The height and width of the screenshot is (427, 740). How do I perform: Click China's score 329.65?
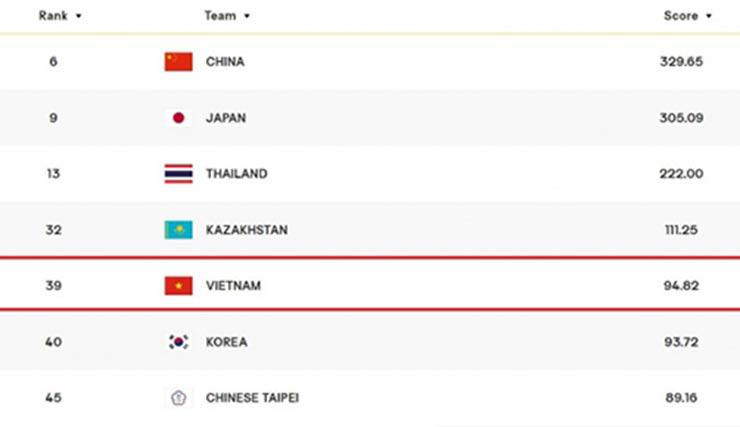681,62
